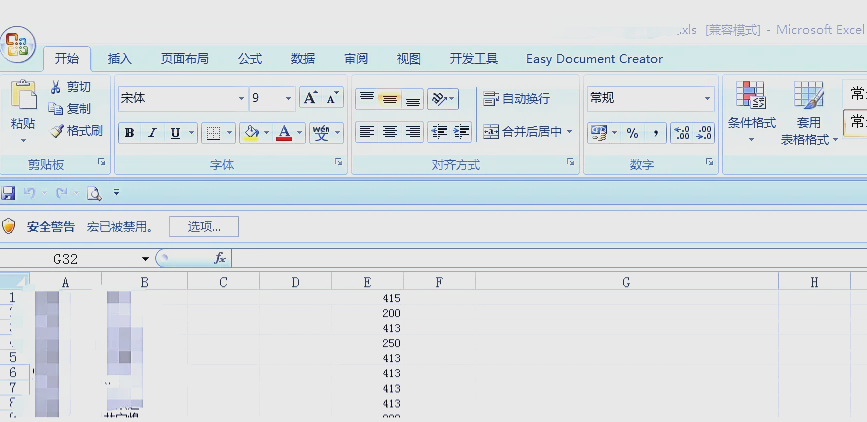Click the Save icon in quick access toolbar
Image resolution: width=867 pixels, height=422 pixels.
tap(9, 193)
